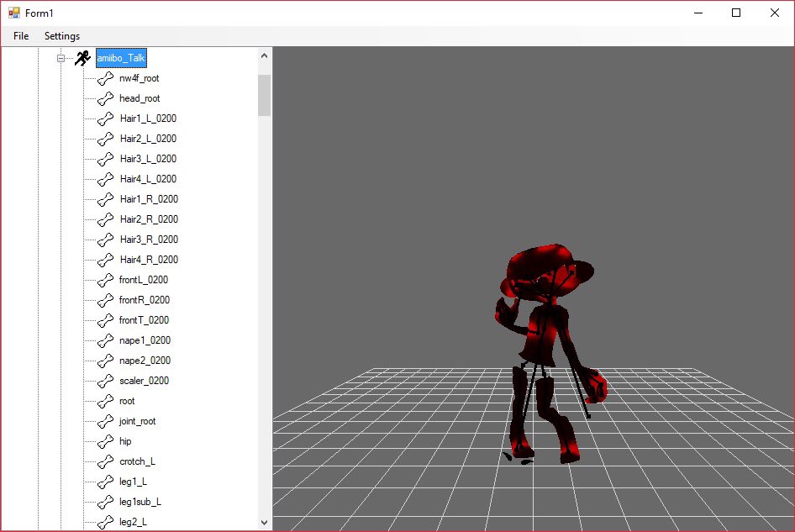Viewport: 795px width, 532px height.
Task: Click the bone icon beside scaler_0200
Action: tap(105, 381)
